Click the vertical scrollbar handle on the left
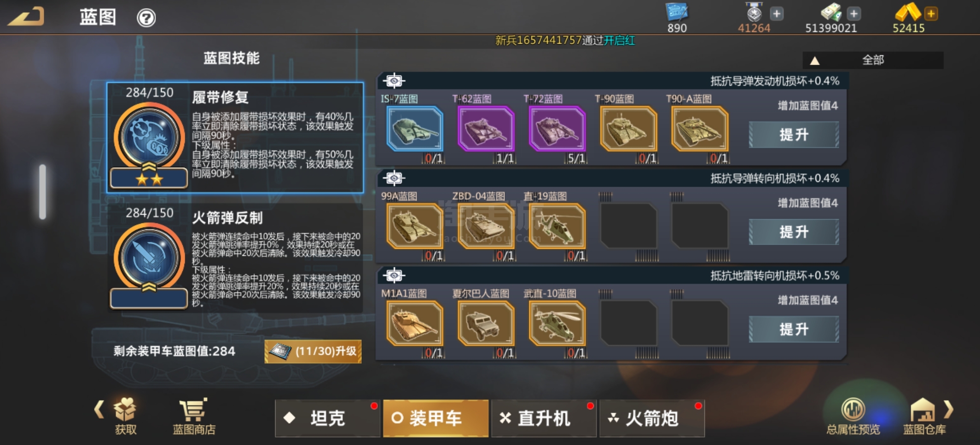Screen dimensions: 980x445 [42, 192]
